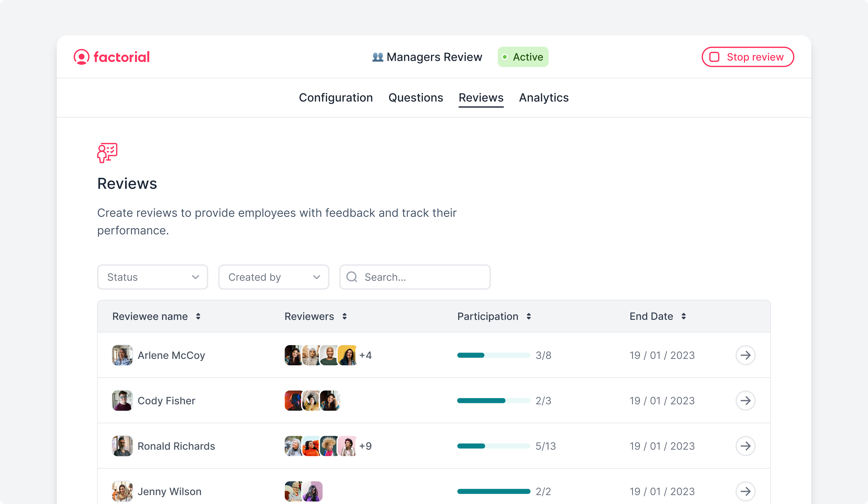
Task: Sort by End Date column arrows
Action: 684,316
